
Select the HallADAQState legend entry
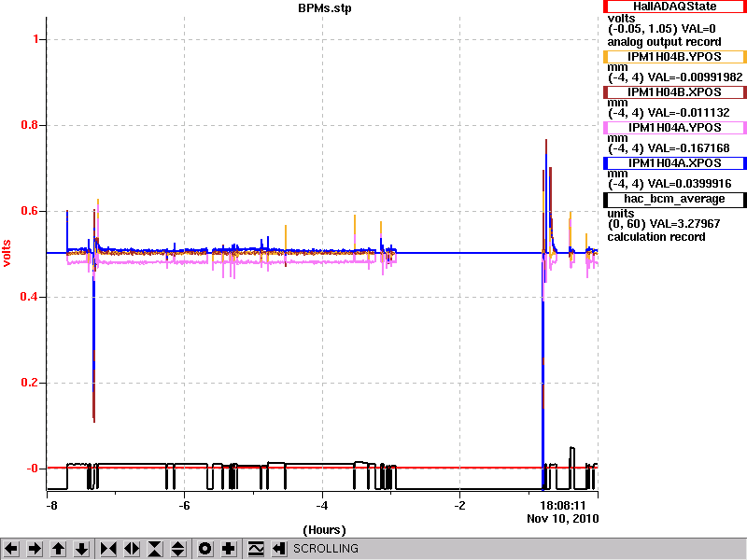(x=674, y=7)
